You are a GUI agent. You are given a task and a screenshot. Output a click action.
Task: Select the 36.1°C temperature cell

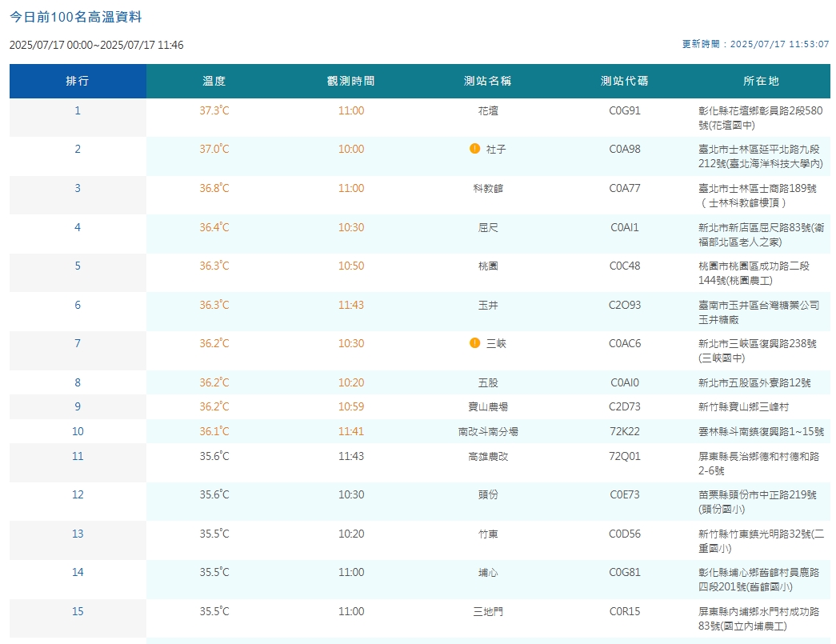[x=214, y=431]
